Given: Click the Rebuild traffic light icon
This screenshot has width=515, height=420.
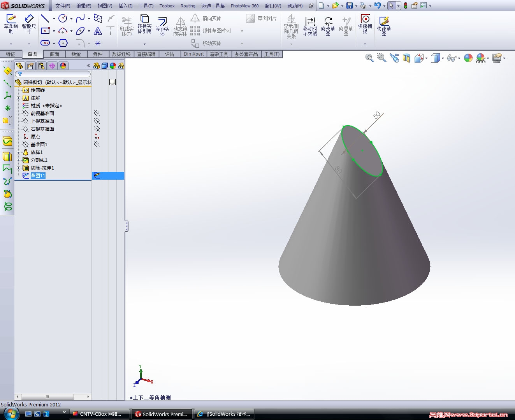Looking at the screenshot, I should click(406, 5).
